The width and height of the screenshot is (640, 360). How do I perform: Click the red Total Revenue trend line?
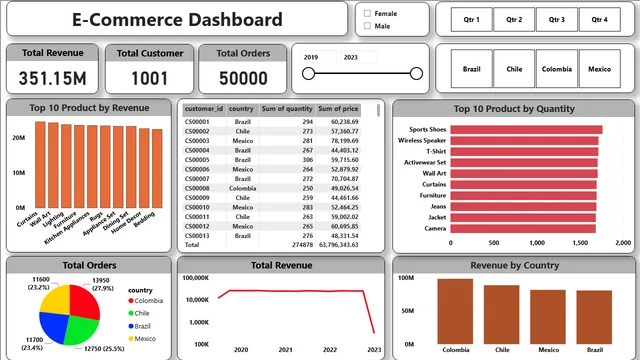pos(296,291)
